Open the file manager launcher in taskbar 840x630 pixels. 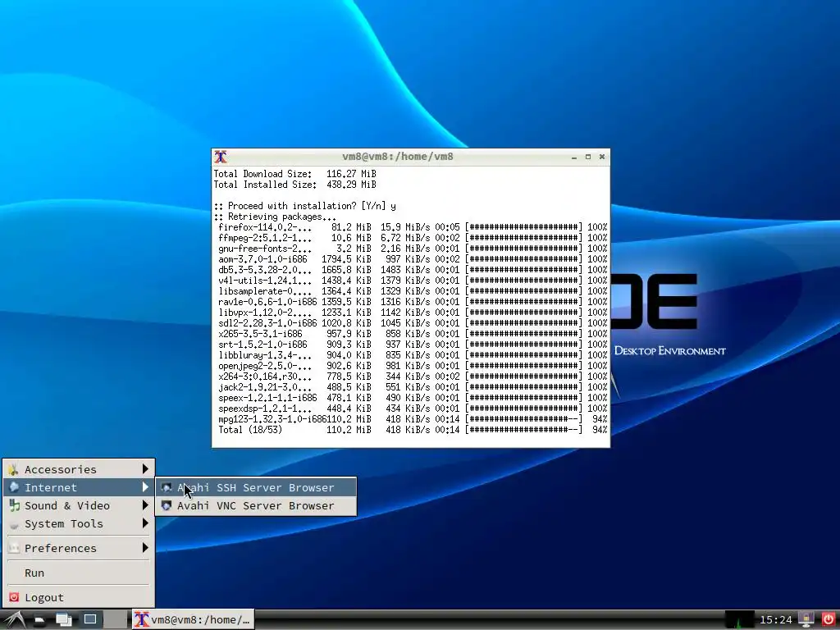[x=39, y=620]
